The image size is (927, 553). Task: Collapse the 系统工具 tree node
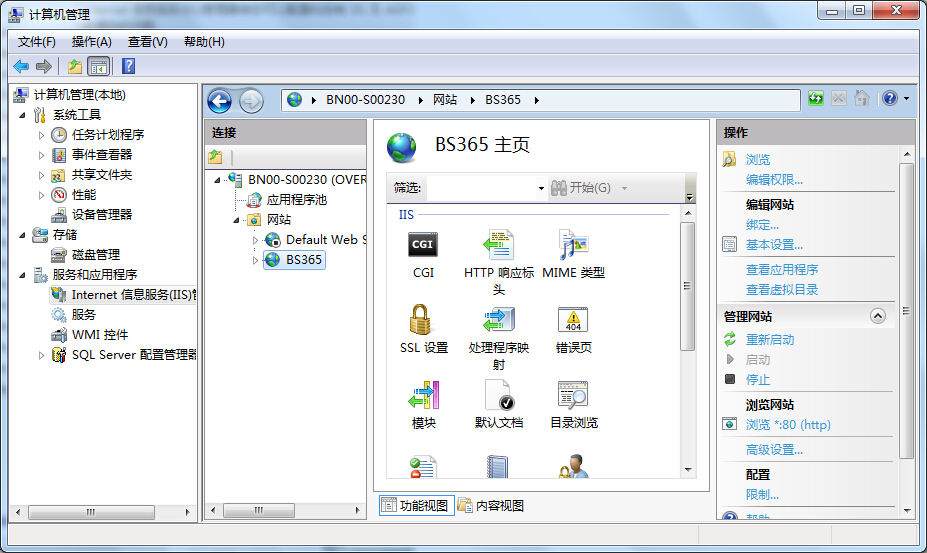[x=22, y=115]
